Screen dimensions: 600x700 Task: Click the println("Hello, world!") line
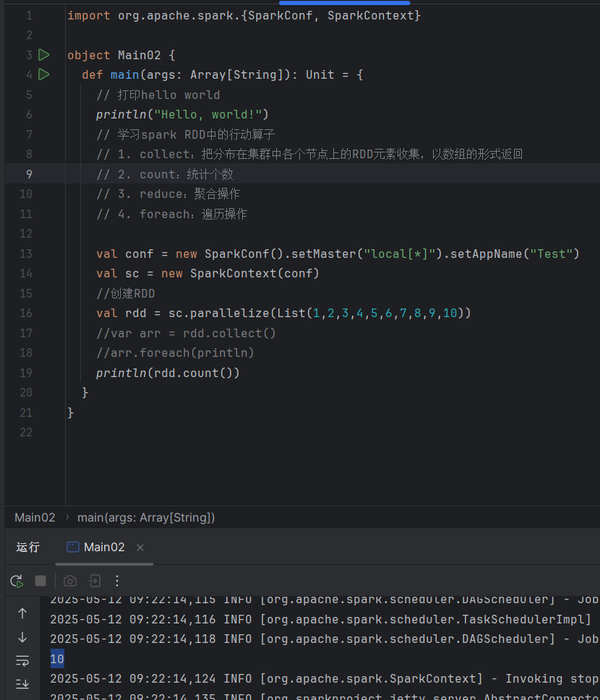tap(182, 115)
